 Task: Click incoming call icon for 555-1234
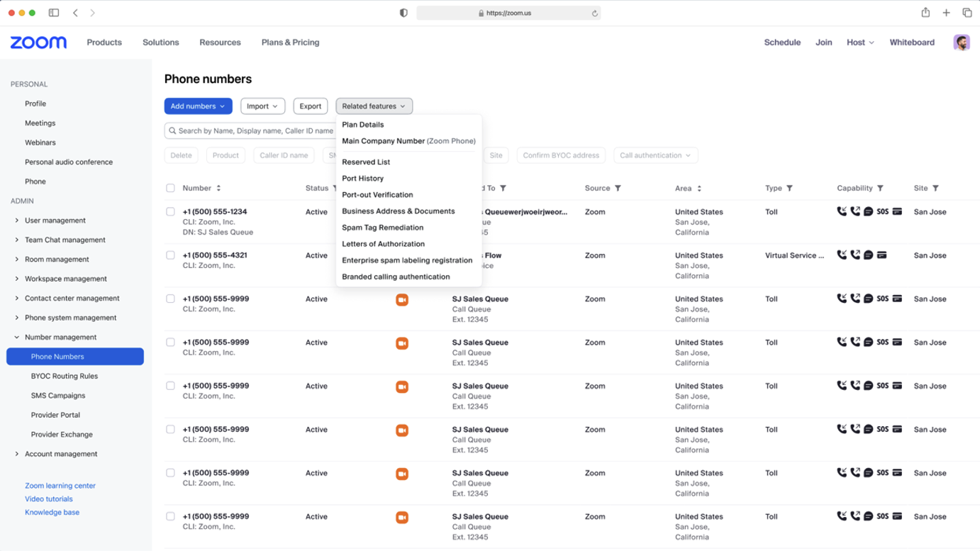[842, 211]
